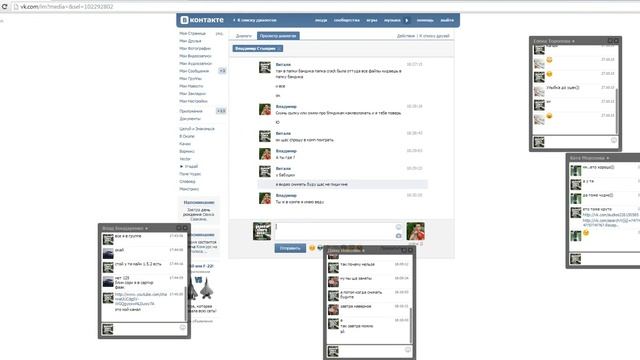Click emoji icon in chat popup with 'это мой канал'
Screen dimensions: 640x360
182,327
